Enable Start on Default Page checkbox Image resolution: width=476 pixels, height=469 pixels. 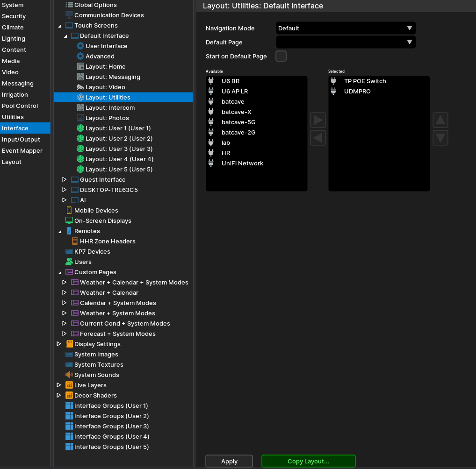pyautogui.click(x=281, y=57)
